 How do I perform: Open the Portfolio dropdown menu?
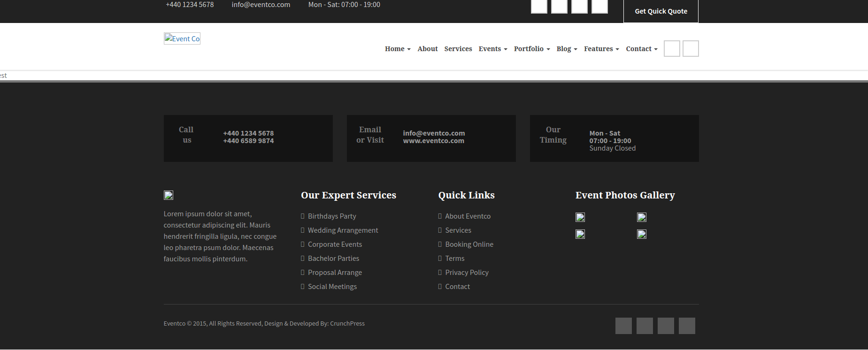[532, 49]
